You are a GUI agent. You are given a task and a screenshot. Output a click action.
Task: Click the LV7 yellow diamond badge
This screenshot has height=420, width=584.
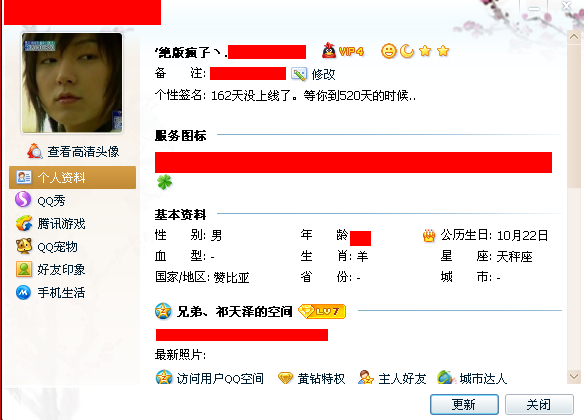tap(322, 311)
